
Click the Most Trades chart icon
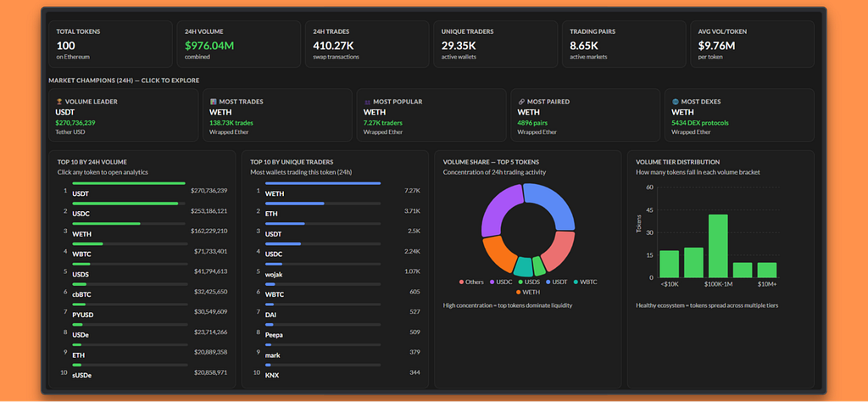(213, 102)
